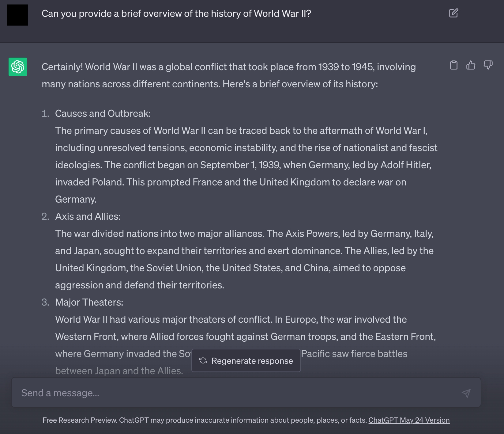Click the circular arrows icon beside Regenerate response
The width and height of the screenshot is (504, 434).
pyautogui.click(x=203, y=361)
